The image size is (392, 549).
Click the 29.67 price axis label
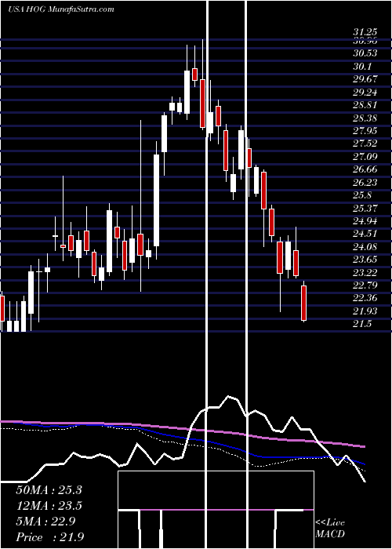pyautogui.click(x=365, y=79)
